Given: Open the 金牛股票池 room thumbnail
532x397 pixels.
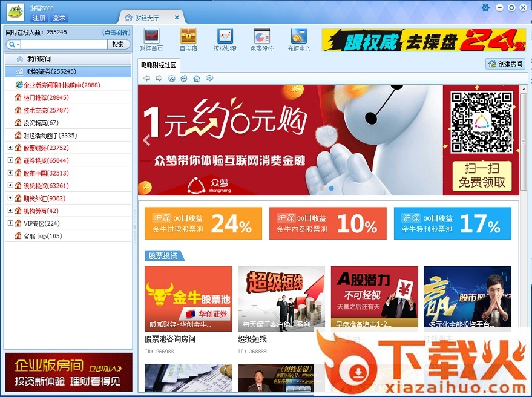Looking at the screenshot, I should click(188, 299).
